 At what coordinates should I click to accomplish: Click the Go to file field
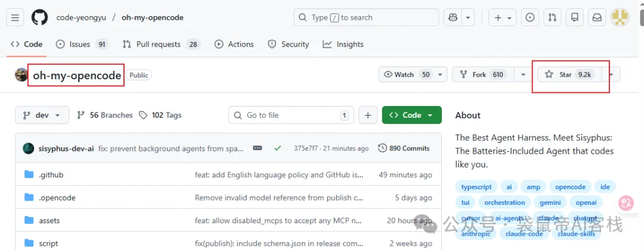(291, 115)
